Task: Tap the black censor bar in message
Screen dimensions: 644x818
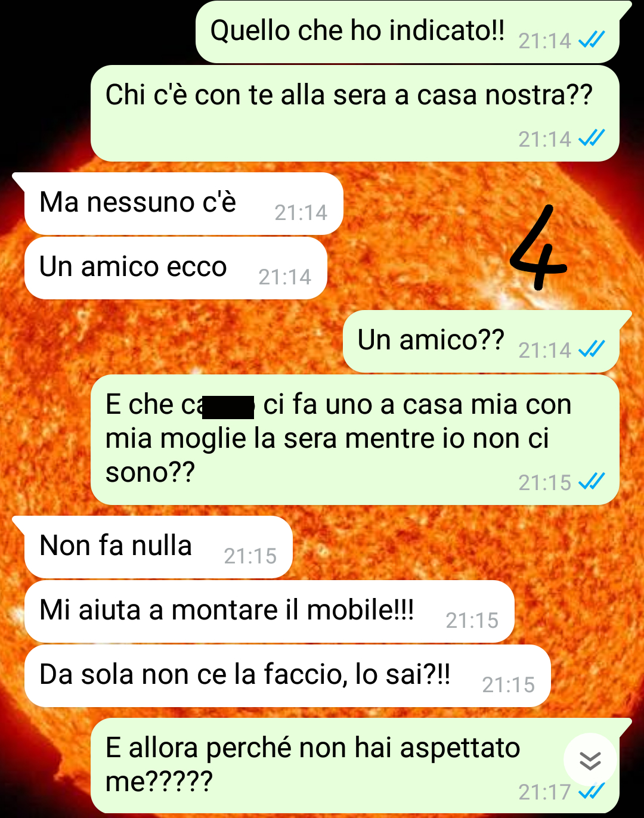Action: point(229,407)
